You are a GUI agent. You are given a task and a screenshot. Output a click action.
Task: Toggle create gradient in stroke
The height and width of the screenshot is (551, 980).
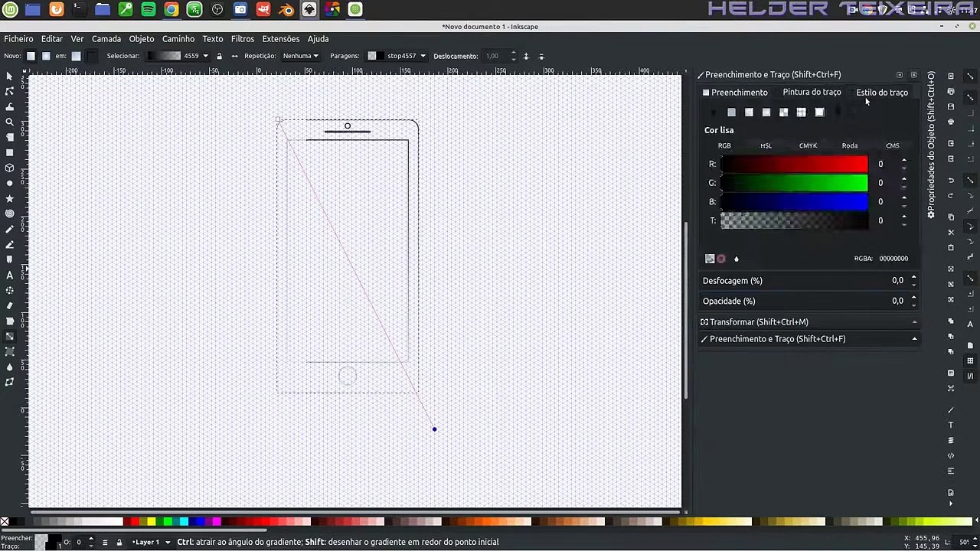(91, 56)
